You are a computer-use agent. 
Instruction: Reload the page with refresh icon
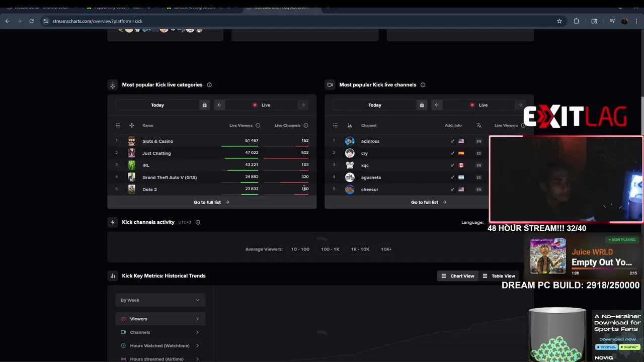31,21
